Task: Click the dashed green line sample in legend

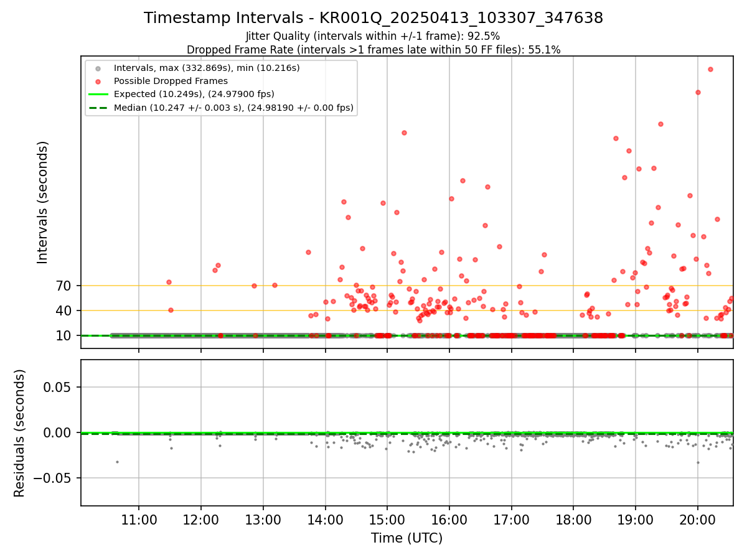Action: [97, 108]
